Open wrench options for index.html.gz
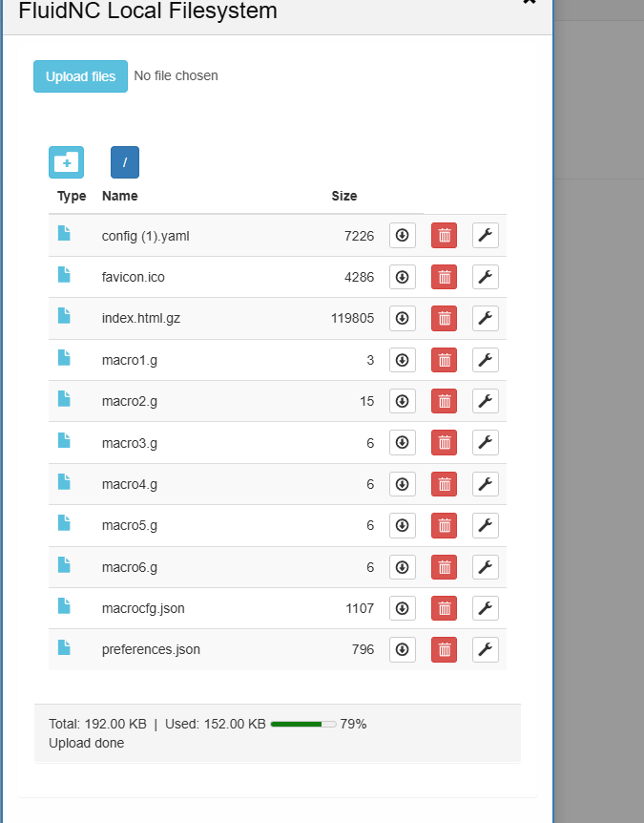Viewport: 644px width, 823px height. pyautogui.click(x=485, y=319)
